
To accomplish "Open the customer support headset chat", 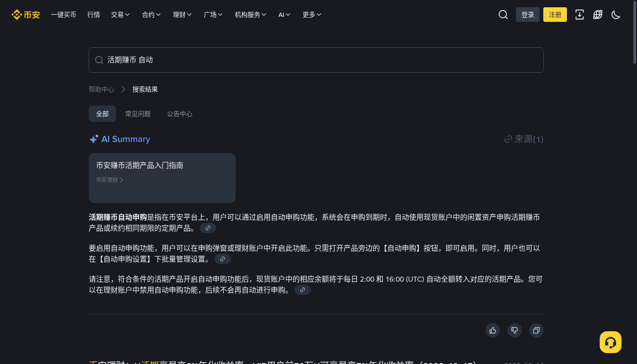I will click(611, 342).
